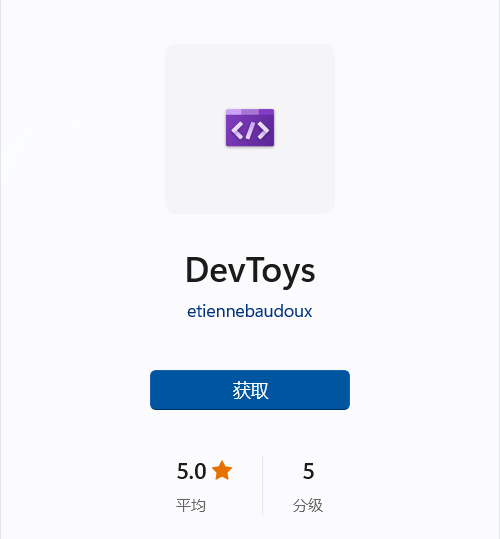Click the right angle bracket in icon
Screen dimensions: 500x539
coord(263,131)
